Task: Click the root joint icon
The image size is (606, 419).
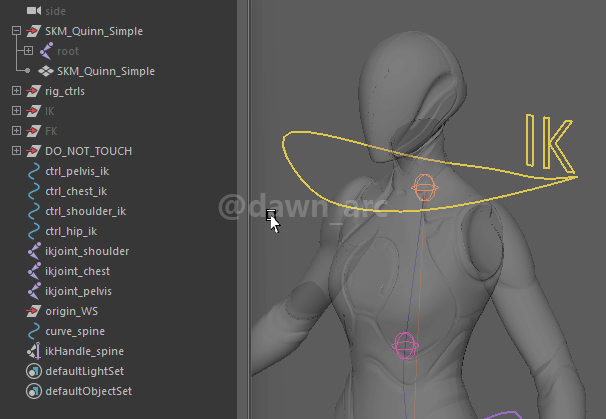Action: pos(46,51)
